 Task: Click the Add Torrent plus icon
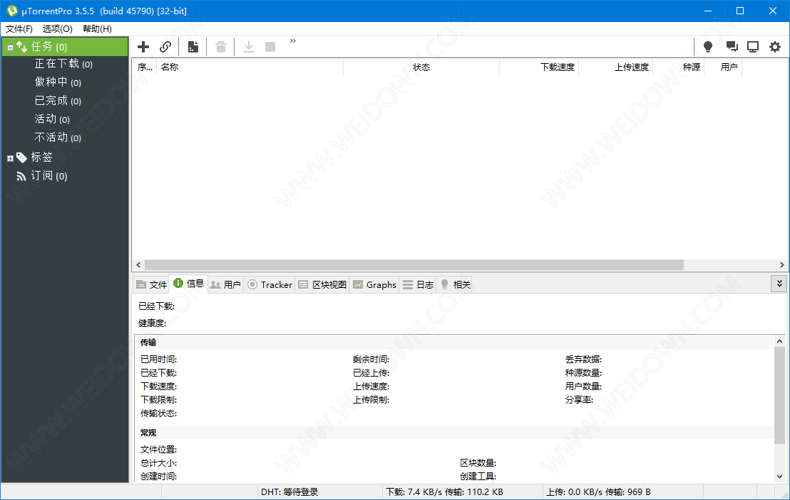(143, 47)
